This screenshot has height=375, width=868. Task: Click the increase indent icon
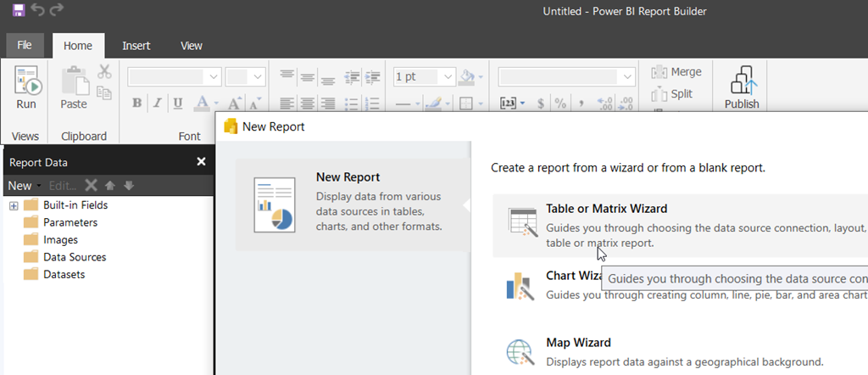point(373,77)
